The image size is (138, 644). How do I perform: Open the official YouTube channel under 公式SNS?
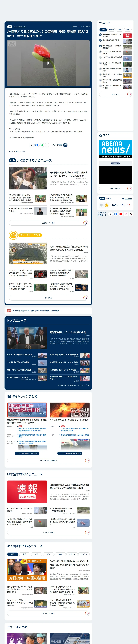click(121, 214)
